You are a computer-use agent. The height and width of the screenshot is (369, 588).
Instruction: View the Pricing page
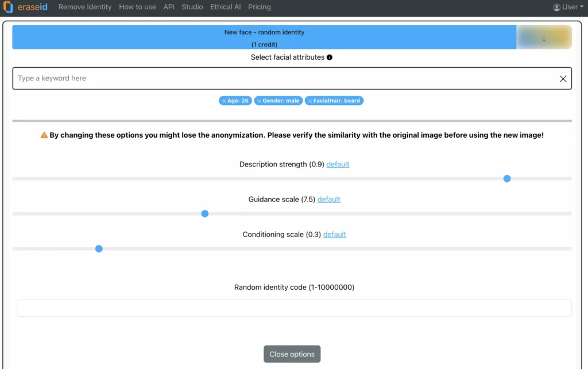pyautogui.click(x=260, y=7)
